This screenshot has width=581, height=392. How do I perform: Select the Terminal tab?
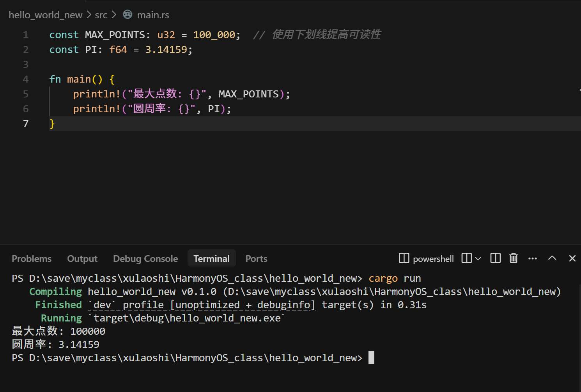point(212,258)
